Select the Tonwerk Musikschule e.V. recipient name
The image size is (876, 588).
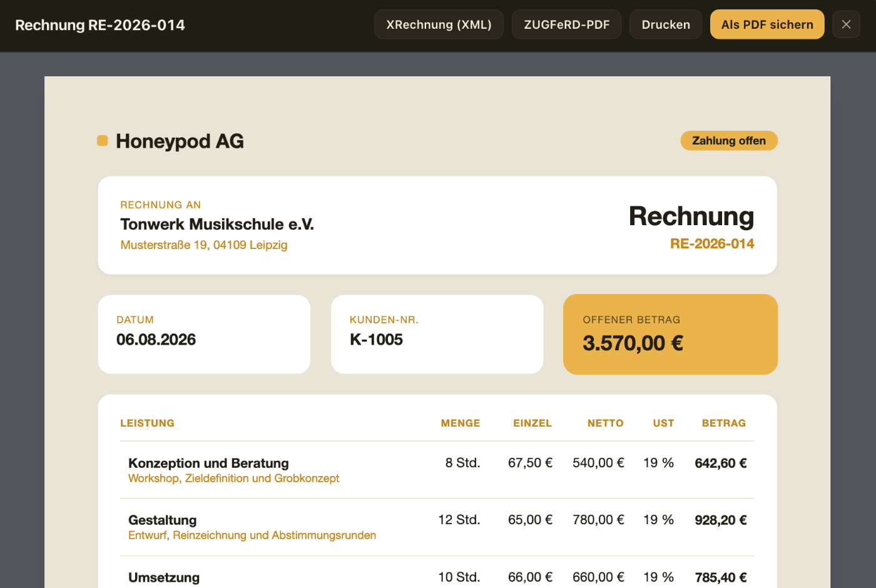[217, 224]
